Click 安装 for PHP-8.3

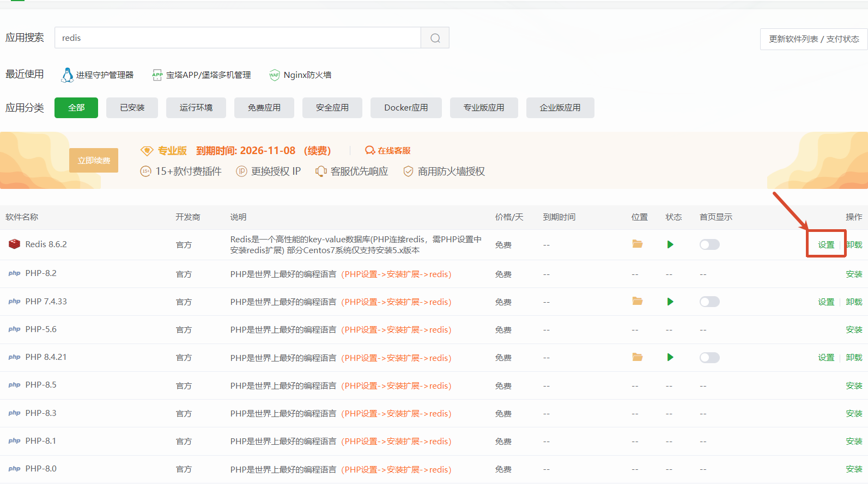coord(854,414)
